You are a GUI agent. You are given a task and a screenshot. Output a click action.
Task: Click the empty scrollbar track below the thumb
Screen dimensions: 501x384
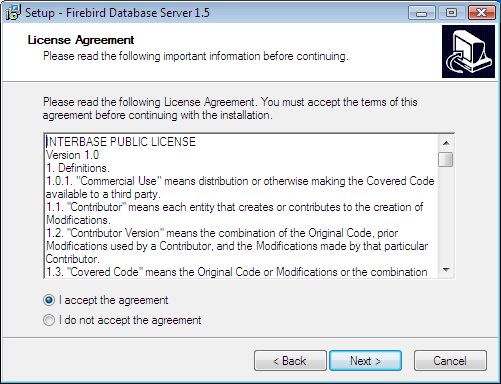click(x=446, y=214)
